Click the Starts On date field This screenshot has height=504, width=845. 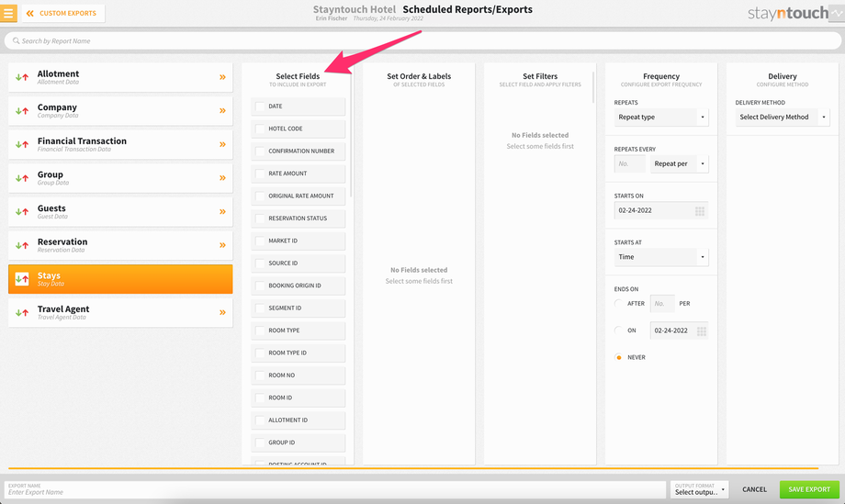coord(661,210)
